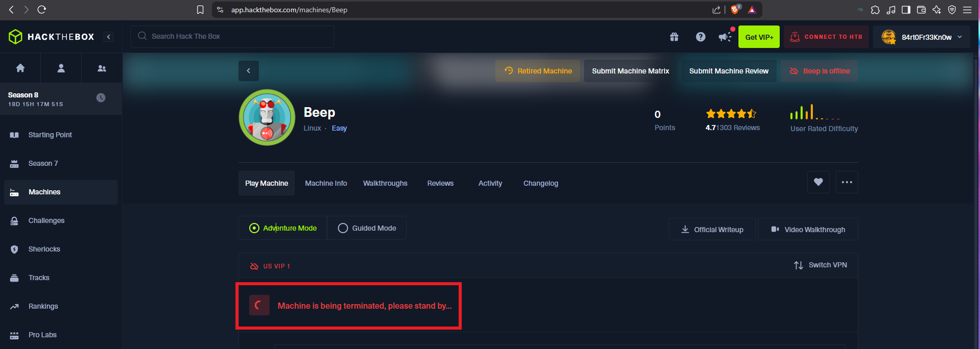Open Season 7 in the sidebar
980x349 pixels.
(x=61, y=163)
